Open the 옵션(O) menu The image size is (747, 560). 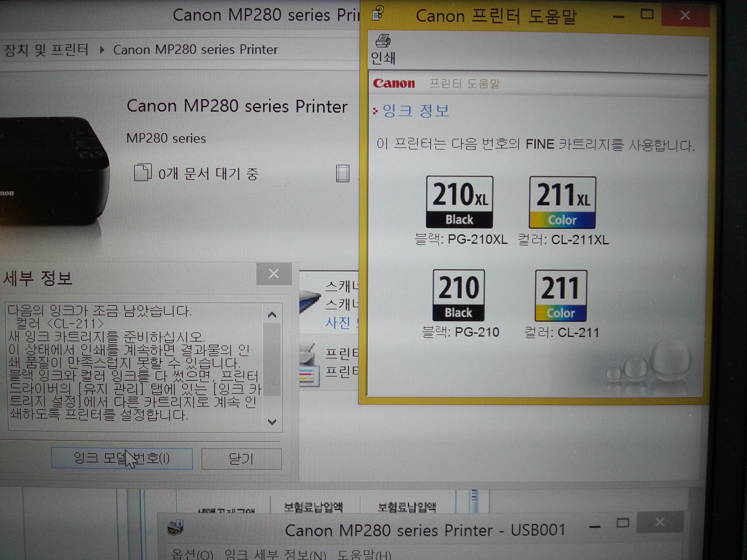(x=192, y=555)
